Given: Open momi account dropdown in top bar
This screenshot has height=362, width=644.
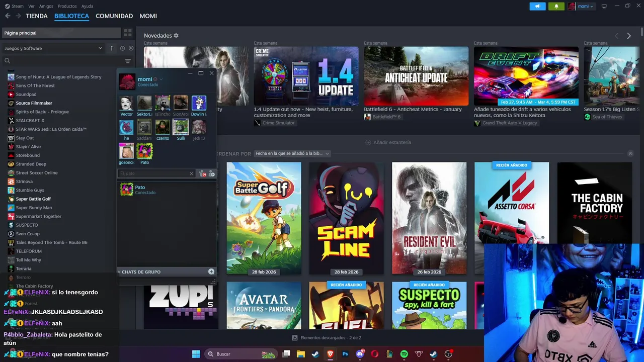Looking at the screenshot, I should click(581, 6).
